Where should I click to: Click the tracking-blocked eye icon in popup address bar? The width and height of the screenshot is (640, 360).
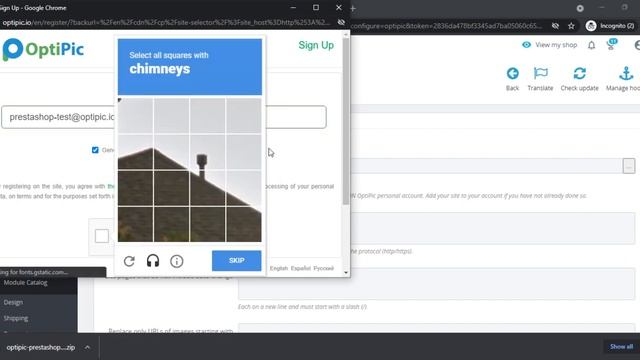pyautogui.click(x=341, y=22)
